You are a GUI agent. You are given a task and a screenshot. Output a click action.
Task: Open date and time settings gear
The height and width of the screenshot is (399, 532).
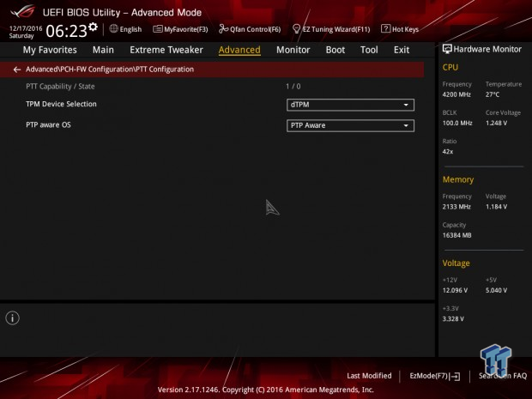[93, 27]
